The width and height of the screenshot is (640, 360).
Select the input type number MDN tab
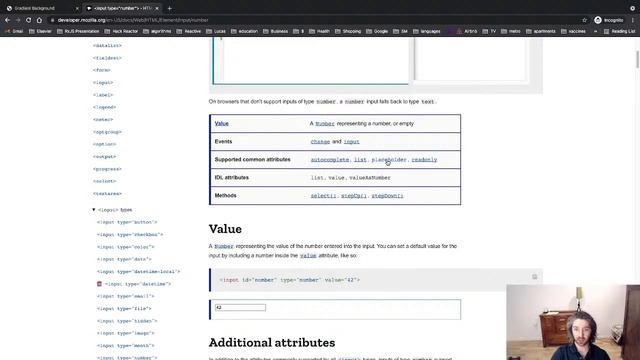[x=122, y=8]
